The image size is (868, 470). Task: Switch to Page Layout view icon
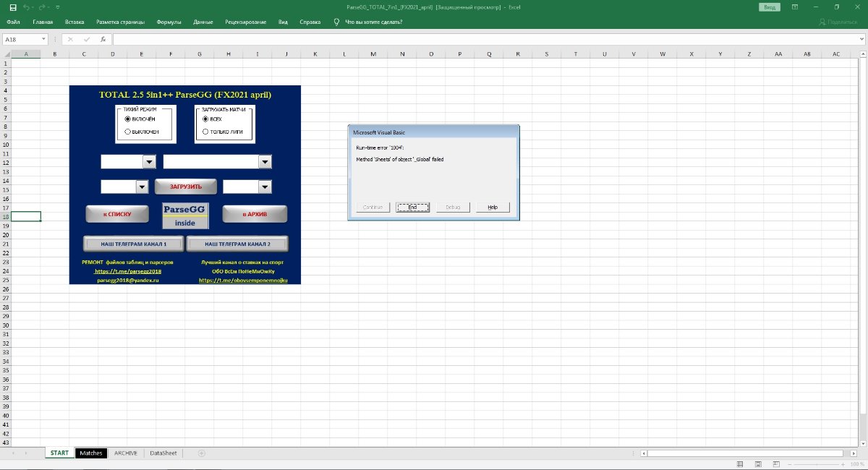[757, 463]
